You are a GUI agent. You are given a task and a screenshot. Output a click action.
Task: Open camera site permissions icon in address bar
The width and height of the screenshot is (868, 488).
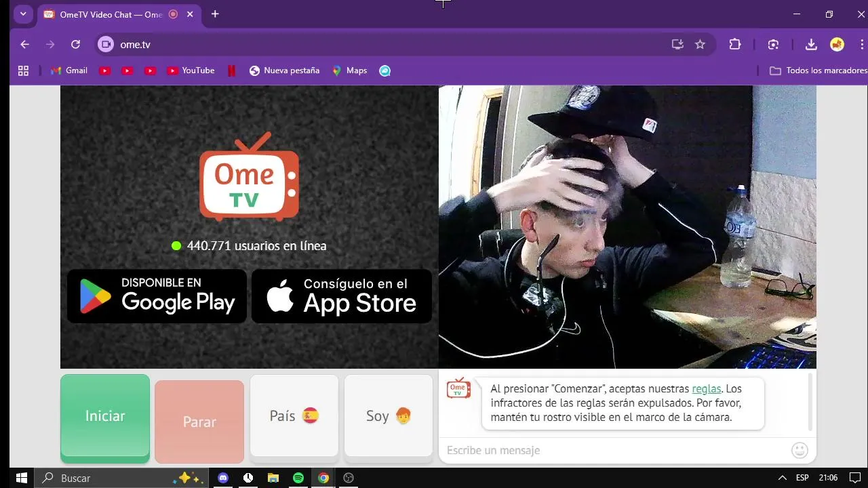(106, 45)
